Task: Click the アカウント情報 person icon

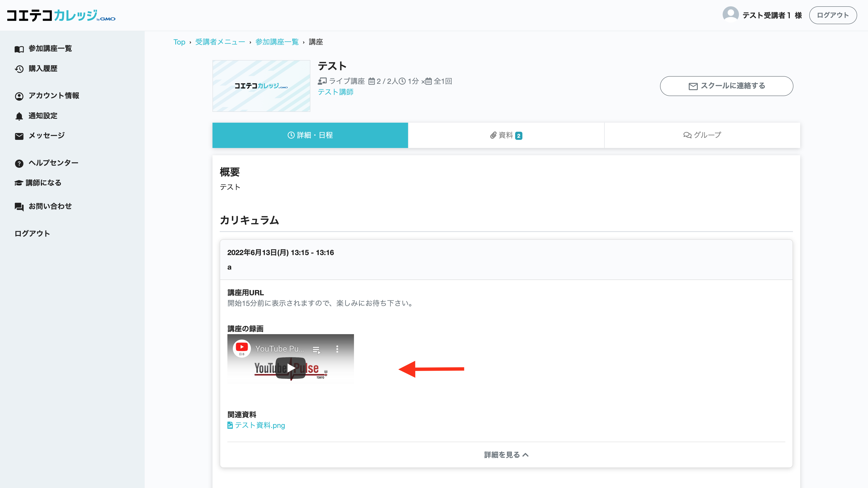Action: [19, 96]
